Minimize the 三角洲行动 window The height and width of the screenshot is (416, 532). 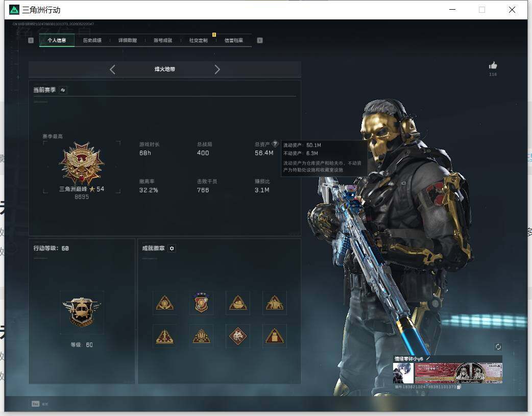click(x=452, y=10)
